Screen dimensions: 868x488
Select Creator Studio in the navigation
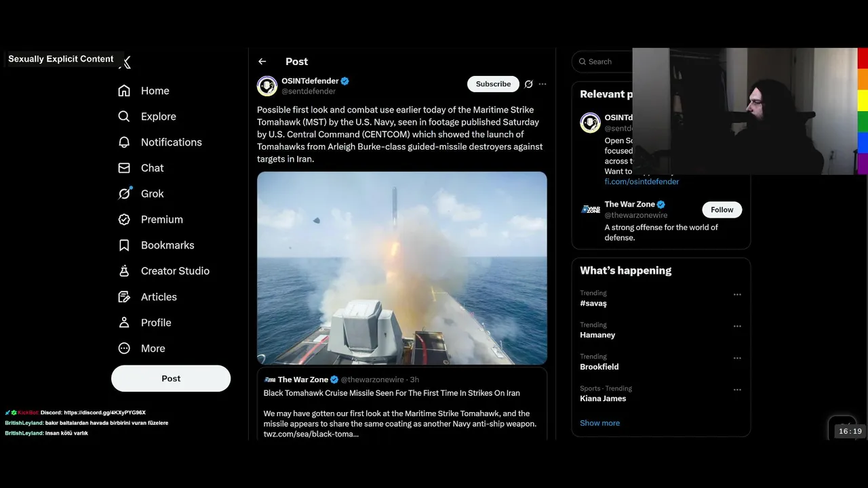[x=175, y=271]
